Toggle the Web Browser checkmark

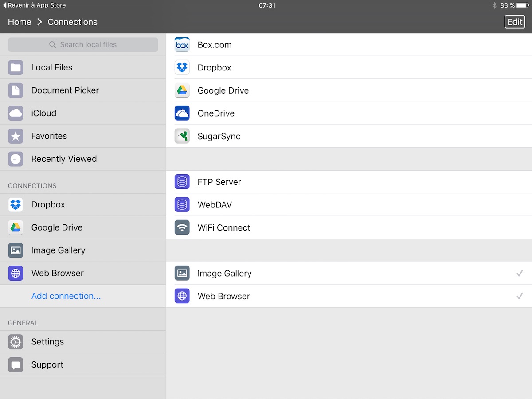520,296
